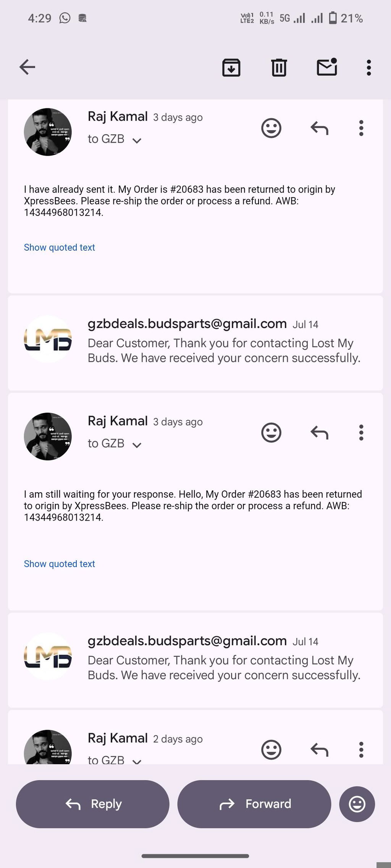
Task: Reply to first Raj Kamal message via arrow
Action: coord(319,128)
